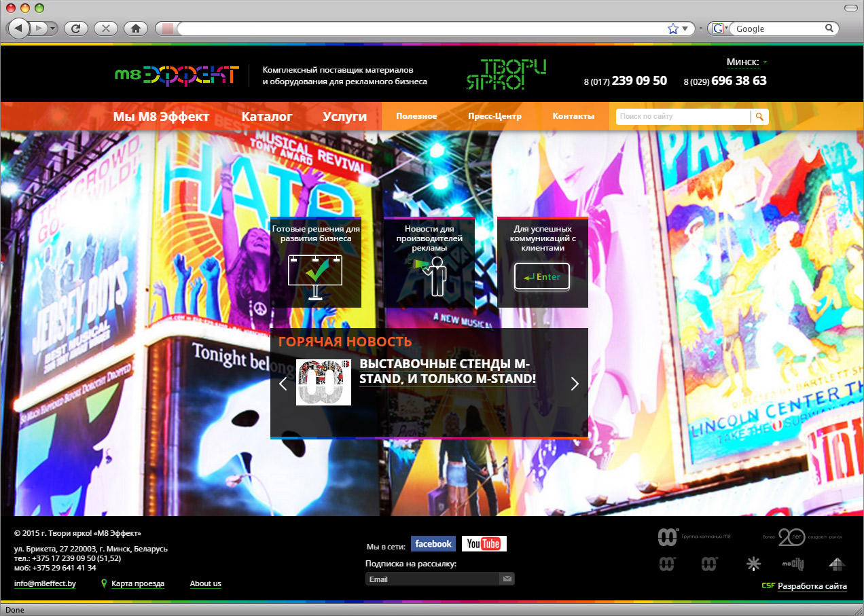Click the green map pin icon
864x616 pixels.
104,583
